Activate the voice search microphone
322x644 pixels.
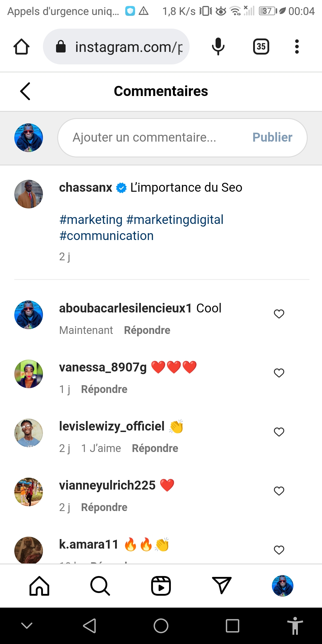click(218, 47)
